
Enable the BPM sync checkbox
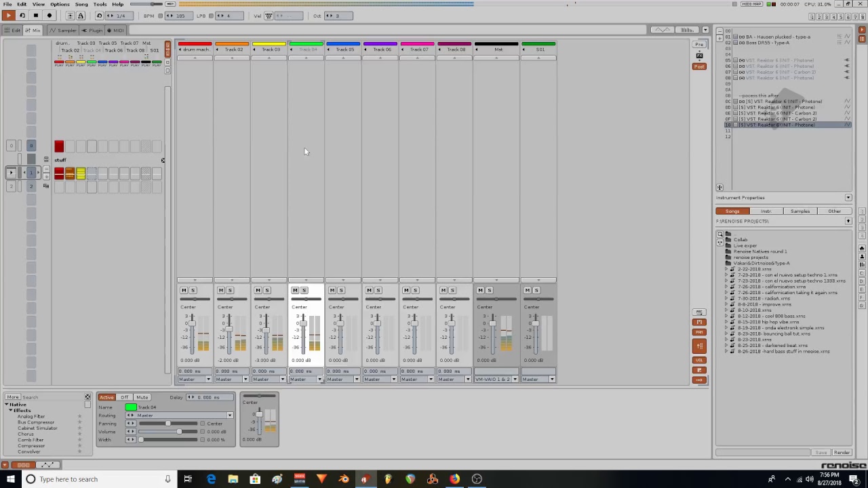pyautogui.click(x=161, y=16)
